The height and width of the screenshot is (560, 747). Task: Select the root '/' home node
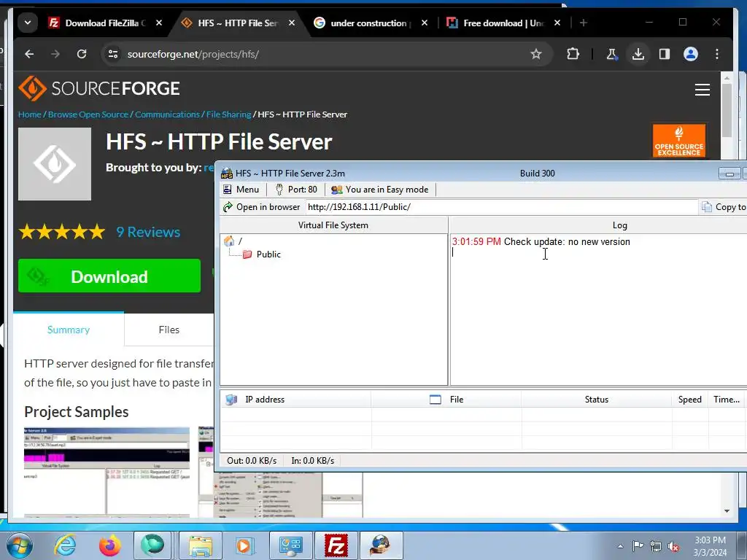click(233, 241)
